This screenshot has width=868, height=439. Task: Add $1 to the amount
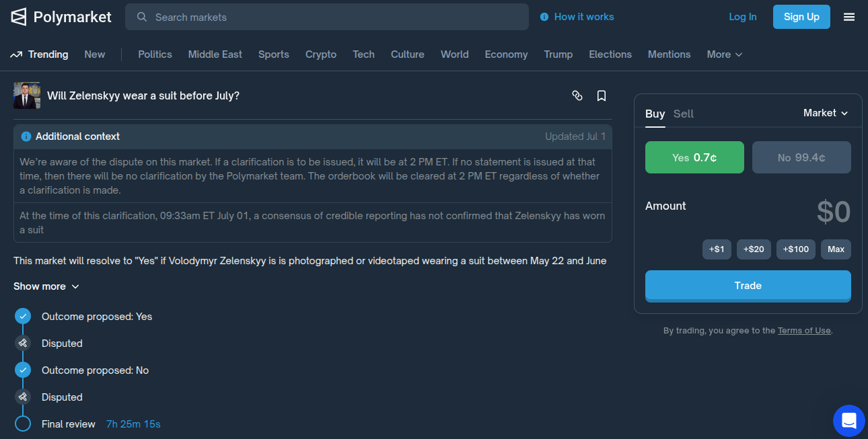pos(717,249)
